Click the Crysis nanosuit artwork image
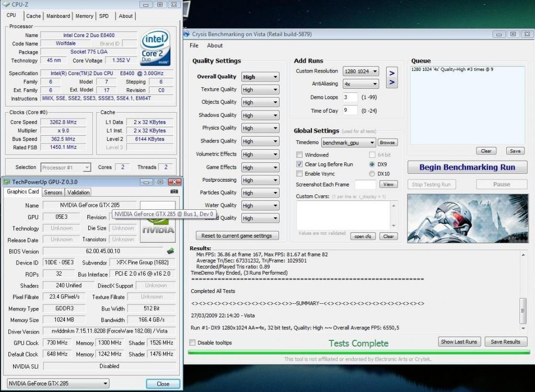The height and width of the screenshot is (392, 535). point(468,219)
